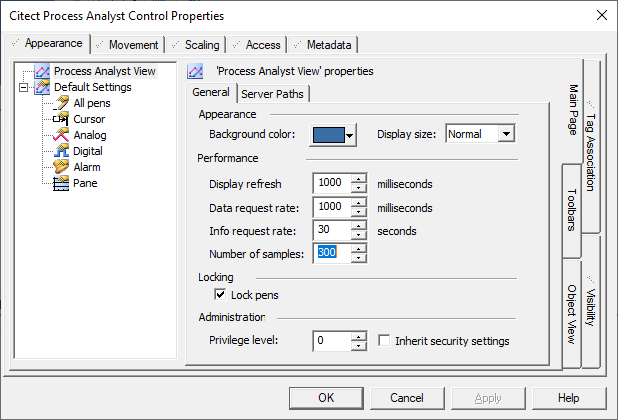
Task: Click the Alarm pen icon
Action: 61,167
